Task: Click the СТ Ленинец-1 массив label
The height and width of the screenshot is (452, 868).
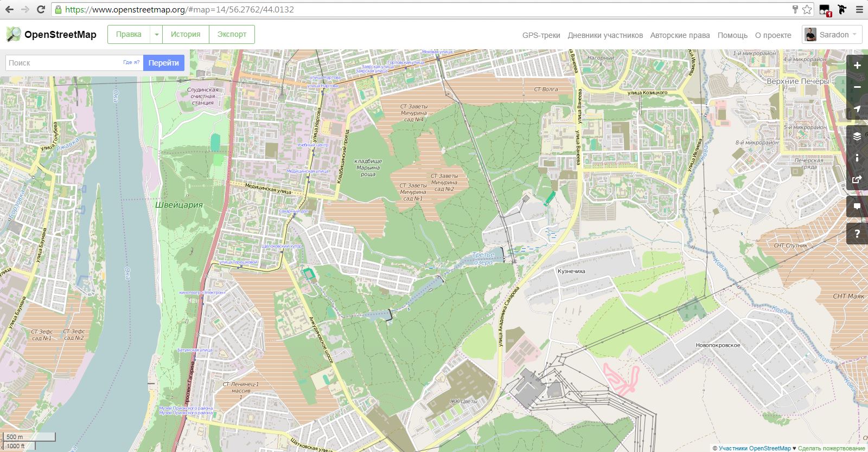Action: tap(241, 390)
